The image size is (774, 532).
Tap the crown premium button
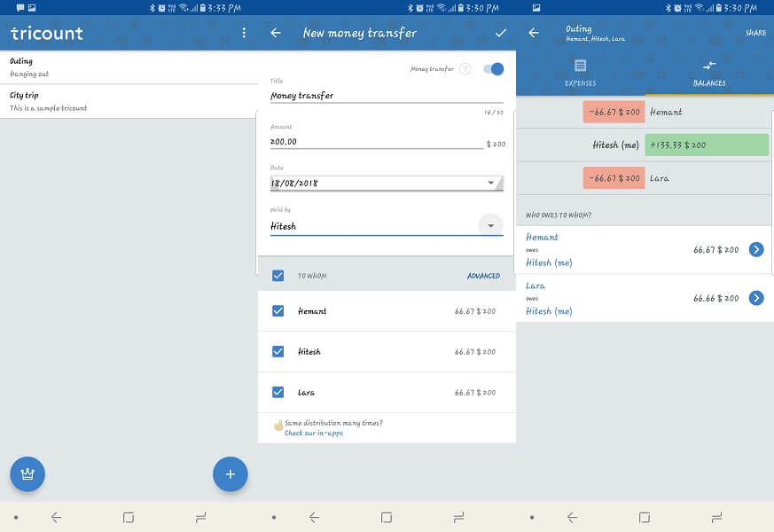[27, 473]
